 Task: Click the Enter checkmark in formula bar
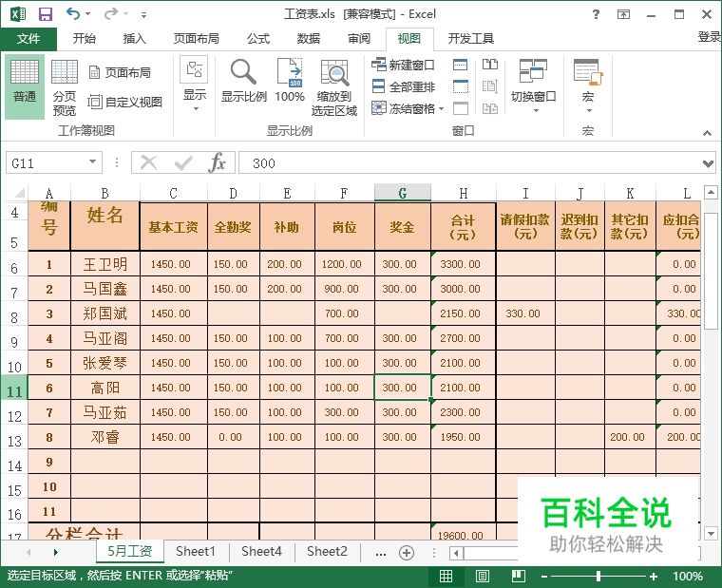pos(182,162)
